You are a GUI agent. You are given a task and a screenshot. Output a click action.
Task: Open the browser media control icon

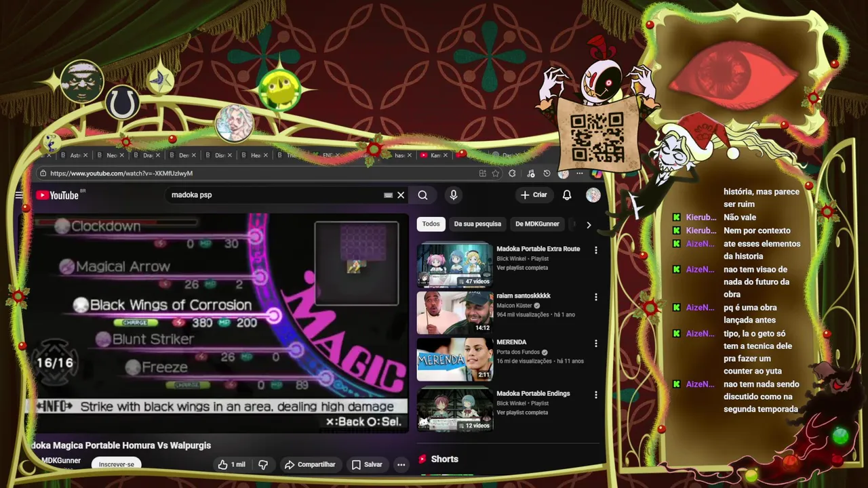point(530,174)
